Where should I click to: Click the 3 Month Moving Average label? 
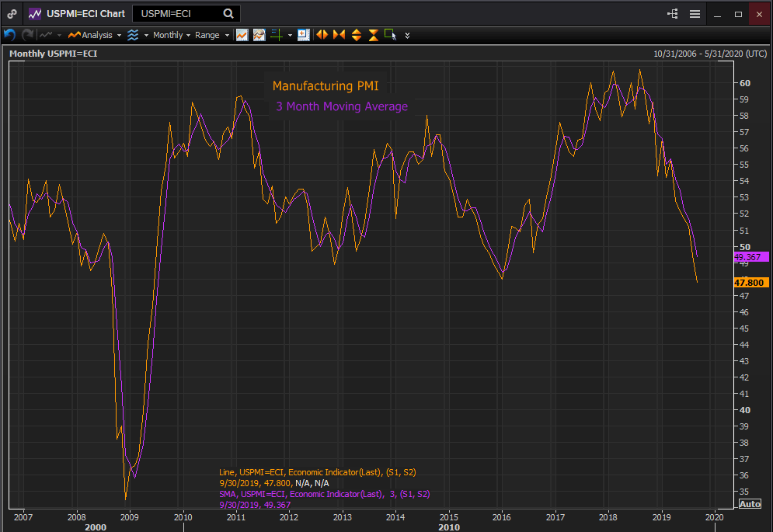coord(341,106)
